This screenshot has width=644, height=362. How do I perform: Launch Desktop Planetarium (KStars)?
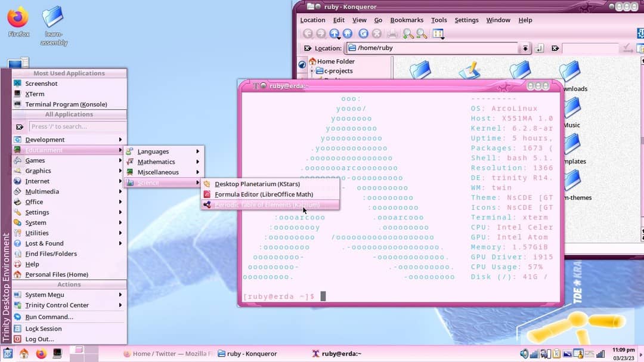270,184
